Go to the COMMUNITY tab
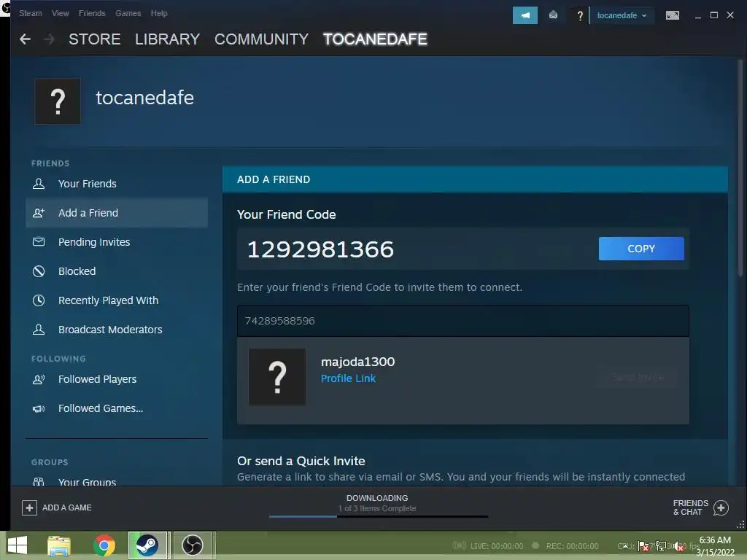Viewport: 747px width, 560px height. coord(262,39)
